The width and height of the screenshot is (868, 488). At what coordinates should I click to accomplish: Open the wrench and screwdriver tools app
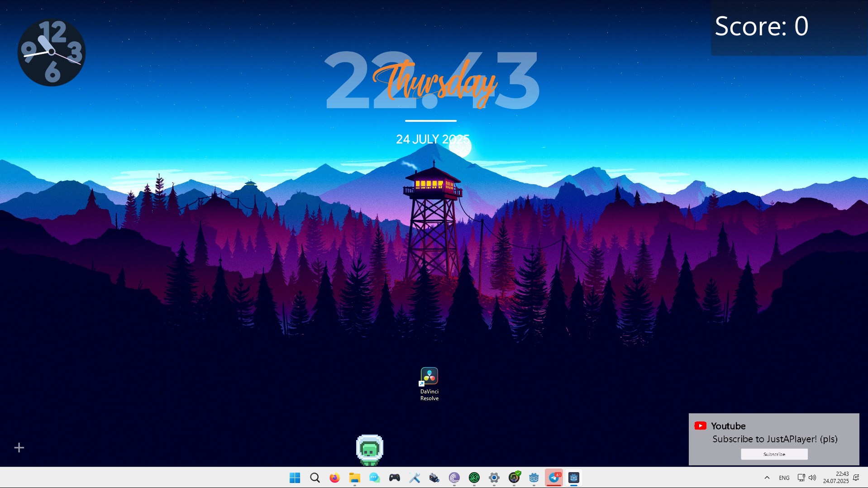click(x=415, y=478)
